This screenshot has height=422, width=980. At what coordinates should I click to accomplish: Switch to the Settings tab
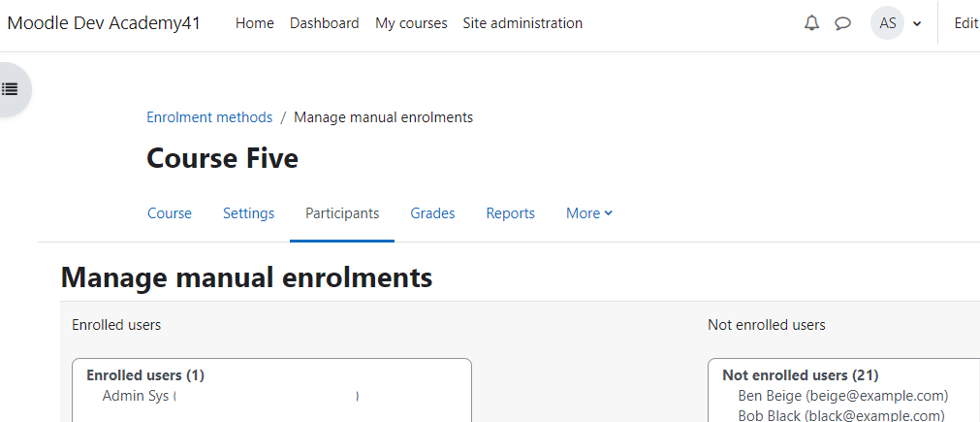(x=249, y=213)
